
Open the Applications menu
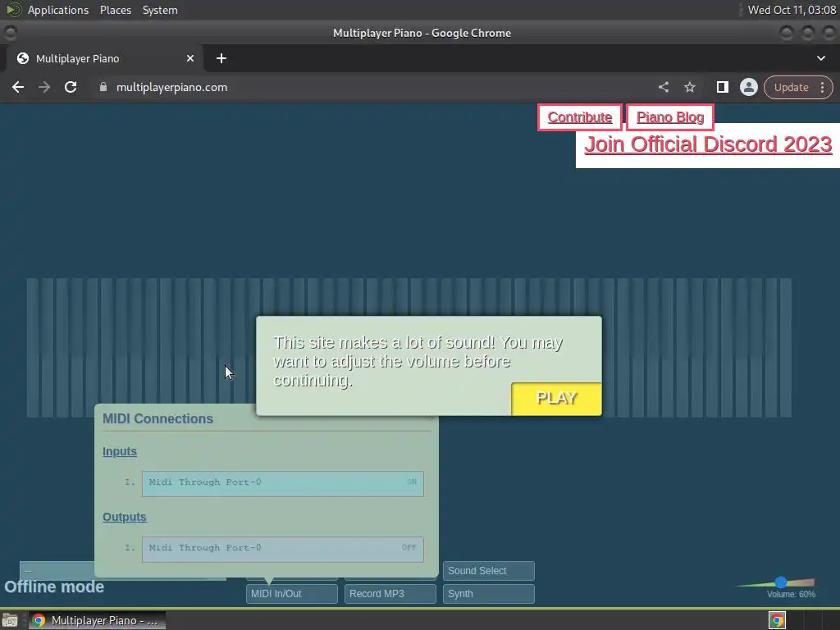pos(58,10)
